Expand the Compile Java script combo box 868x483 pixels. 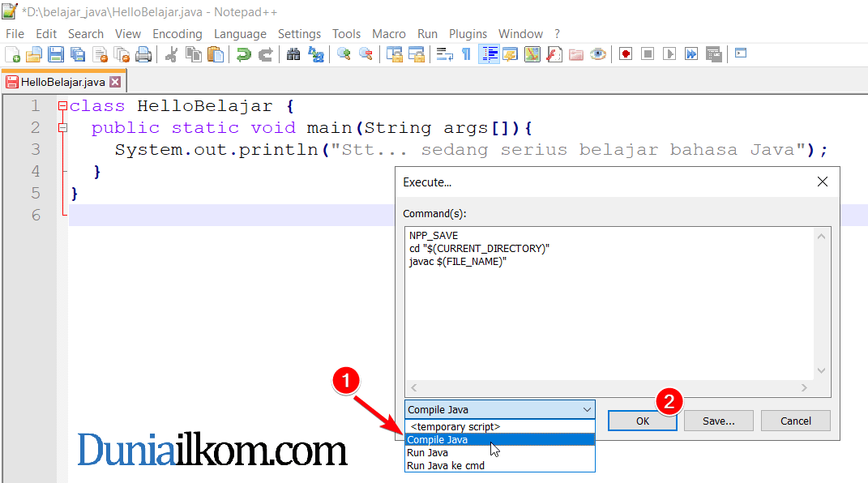pos(587,409)
